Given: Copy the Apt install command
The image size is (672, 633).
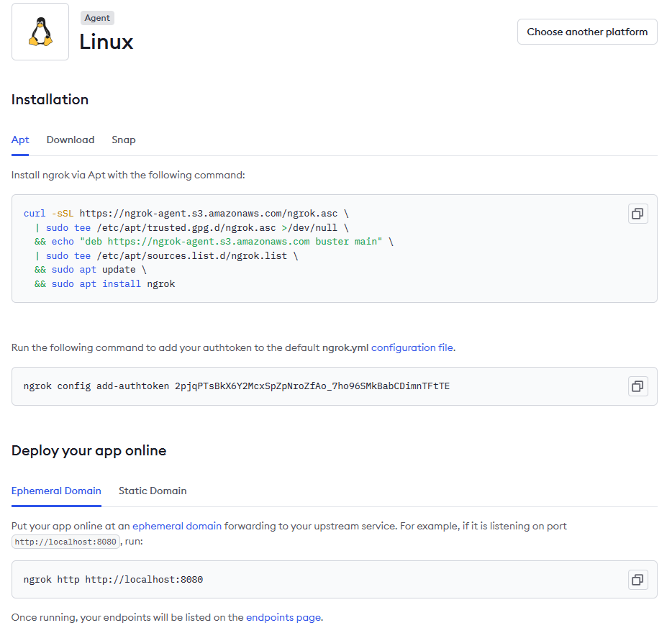Looking at the screenshot, I should 637,214.
